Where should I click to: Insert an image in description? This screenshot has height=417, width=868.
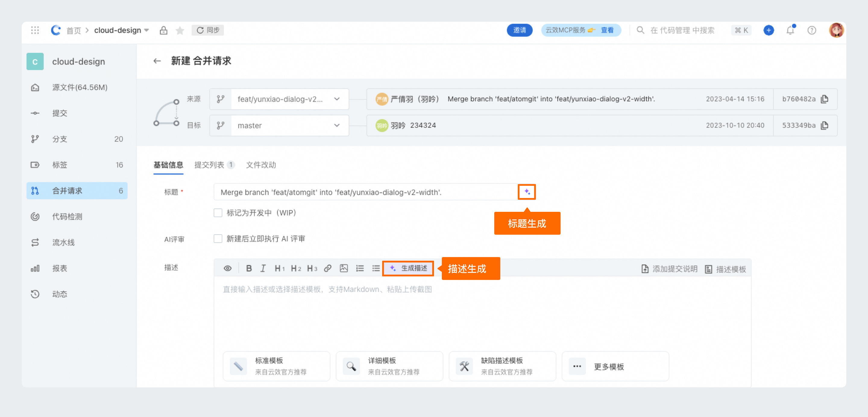tap(344, 268)
